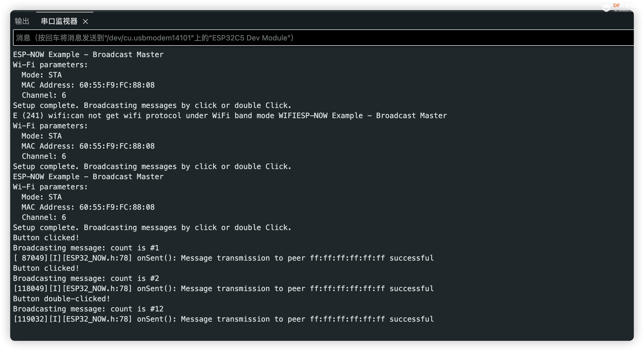Screen dimensions: 644x351
Task: Click the onSent log line stamped 87049
Action: [224, 258]
